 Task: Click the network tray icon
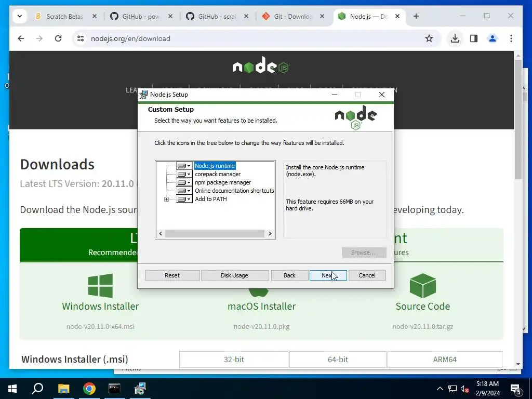click(x=453, y=389)
